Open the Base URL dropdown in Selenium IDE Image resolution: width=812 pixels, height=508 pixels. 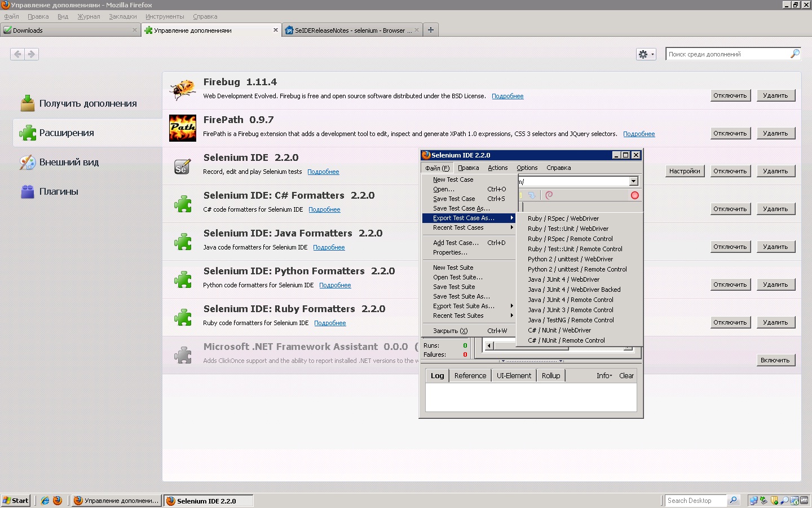point(633,181)
